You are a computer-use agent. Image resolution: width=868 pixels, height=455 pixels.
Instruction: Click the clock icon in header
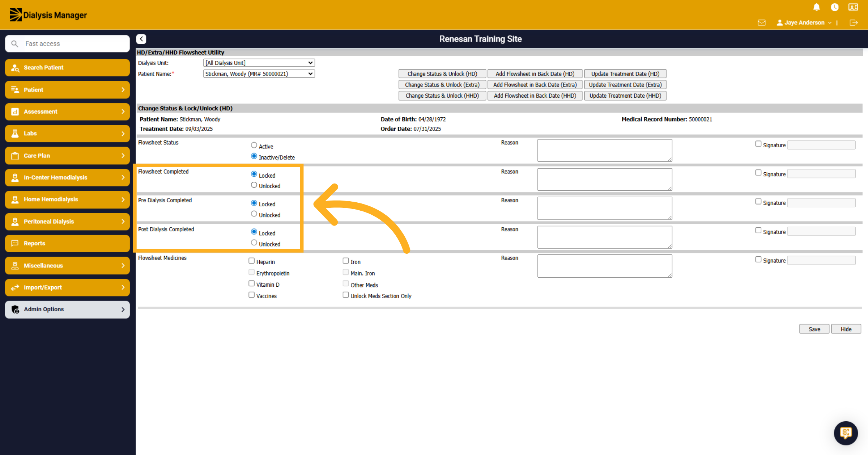tap(835, 7)
